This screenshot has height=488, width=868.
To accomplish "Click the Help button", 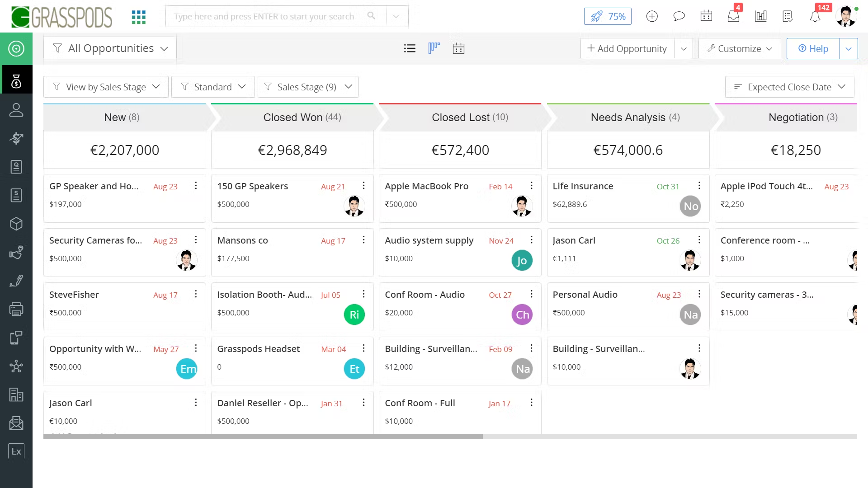I will [812, 48].
